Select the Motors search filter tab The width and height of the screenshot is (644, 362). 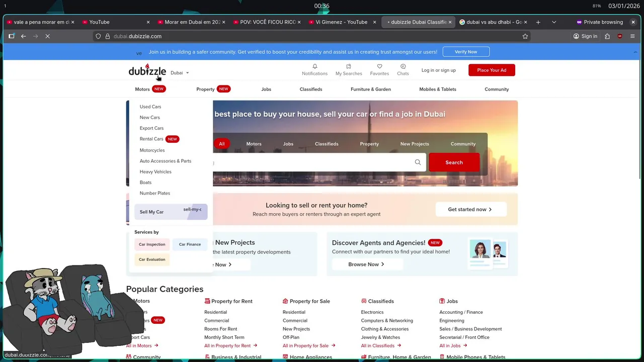(x=254, y=144)
